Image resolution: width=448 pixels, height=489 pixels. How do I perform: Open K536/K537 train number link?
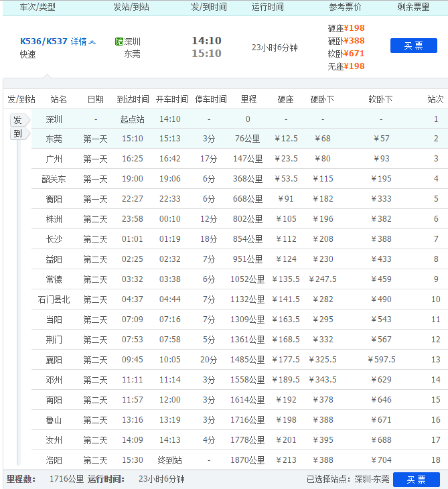click(x=44, y=41)
